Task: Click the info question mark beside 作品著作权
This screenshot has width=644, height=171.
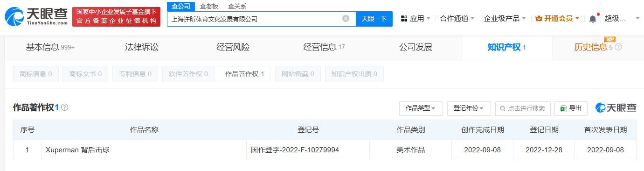Action: 65,107
